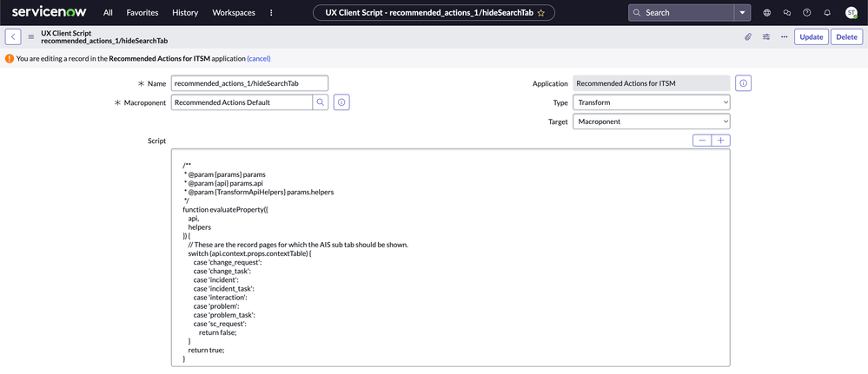Click the Name input field

click(x=249, y=83)
